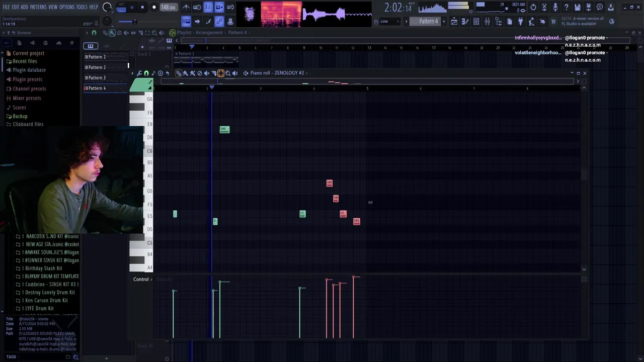The image size is (644, 362).
Task: Select Pattern 2 in the picker
Action: tap(106, 67)
